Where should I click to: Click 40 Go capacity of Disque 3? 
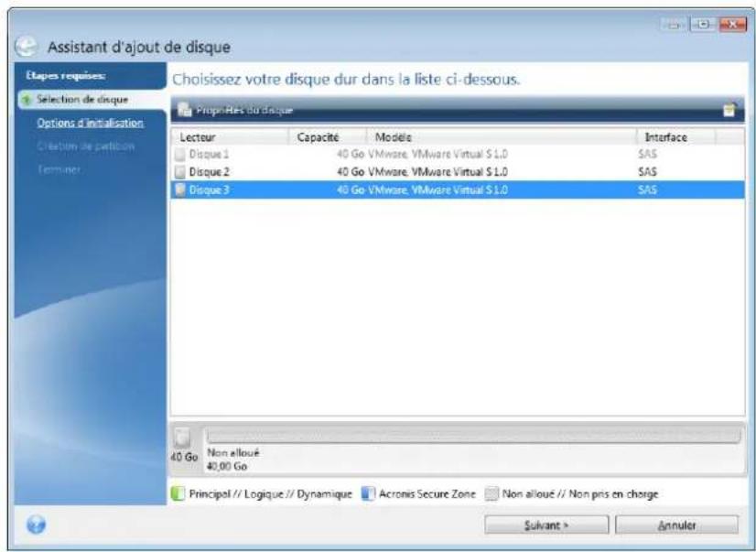click(x=350, y=189)
